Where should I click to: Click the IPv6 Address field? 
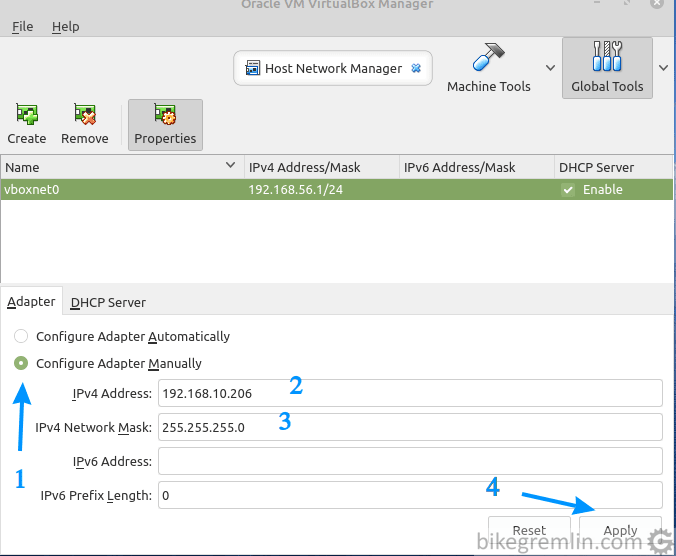click(x=410, y=461)
